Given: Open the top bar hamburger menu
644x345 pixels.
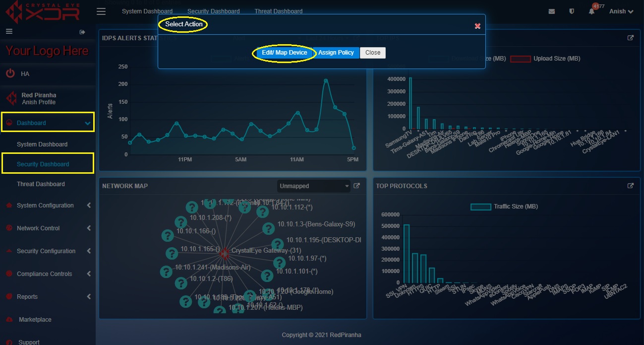Looking at the screenshot, I should click(x=101, y=11).
